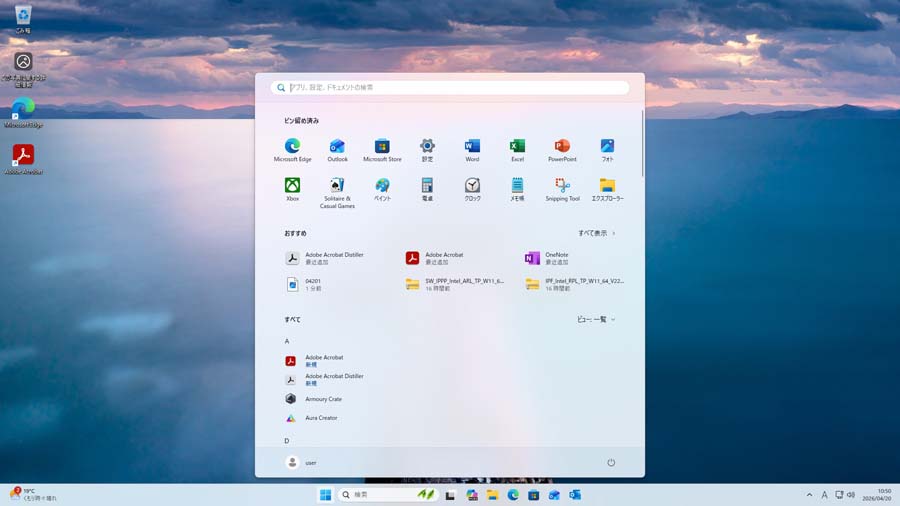Click the Start menu search field

coord(449,87)
